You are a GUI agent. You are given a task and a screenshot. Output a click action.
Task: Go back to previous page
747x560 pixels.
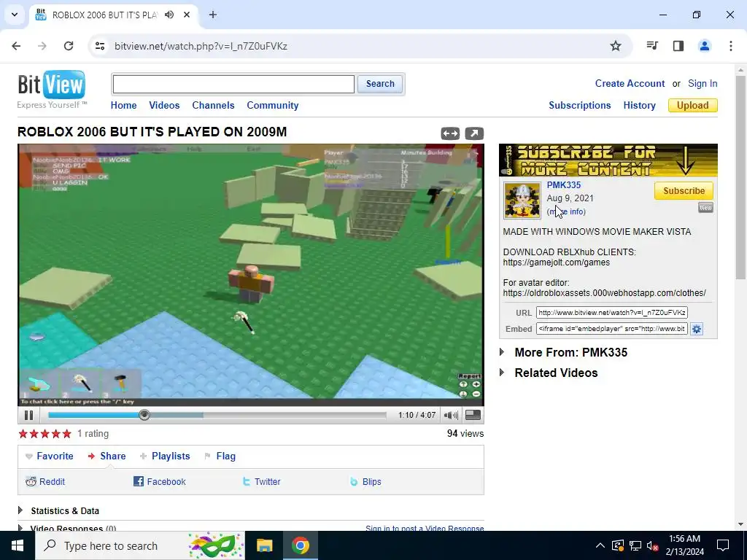16,46
